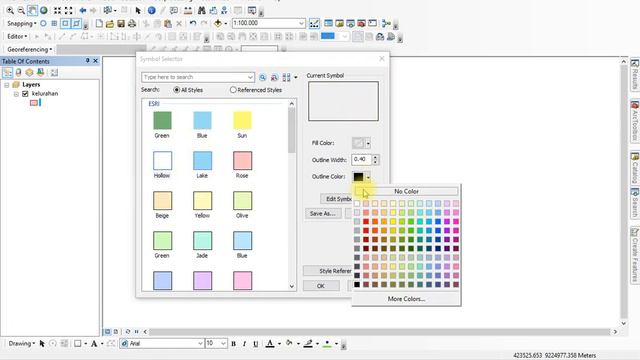
Task: Pick the Hollow symbol swatch
Action: [162, 160]
